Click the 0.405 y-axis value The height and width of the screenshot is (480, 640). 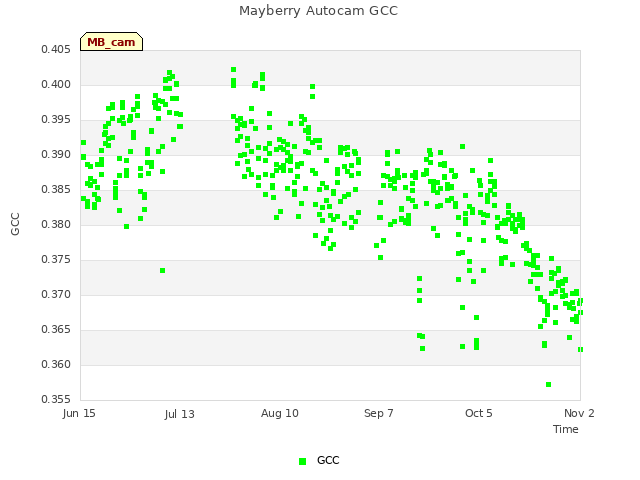(x=56, y=50)
